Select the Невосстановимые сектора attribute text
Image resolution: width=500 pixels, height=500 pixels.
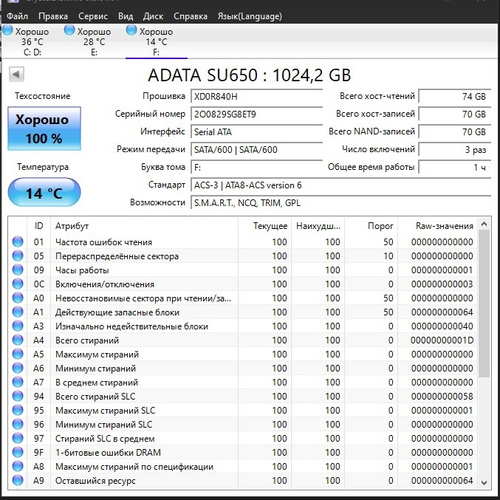(x=143, y=298)
